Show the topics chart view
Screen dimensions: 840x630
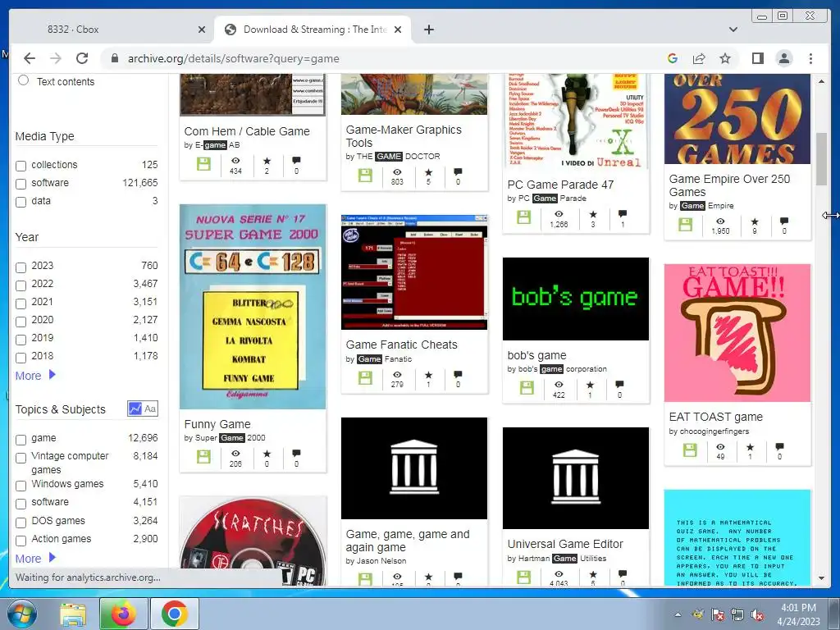coord(135,409)
